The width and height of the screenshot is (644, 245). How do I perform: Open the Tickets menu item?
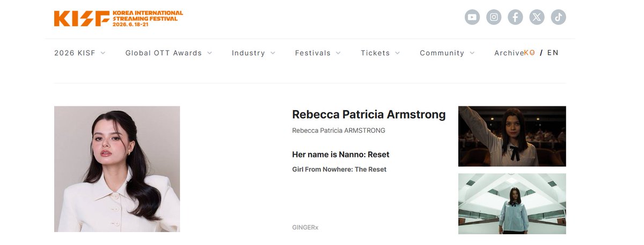tap(375, 53)
